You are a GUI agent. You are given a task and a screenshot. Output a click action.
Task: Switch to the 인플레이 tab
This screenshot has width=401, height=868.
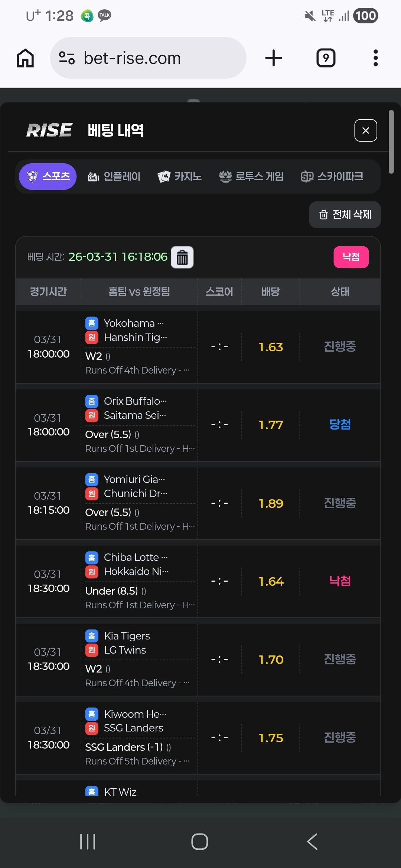pos(114,177)
